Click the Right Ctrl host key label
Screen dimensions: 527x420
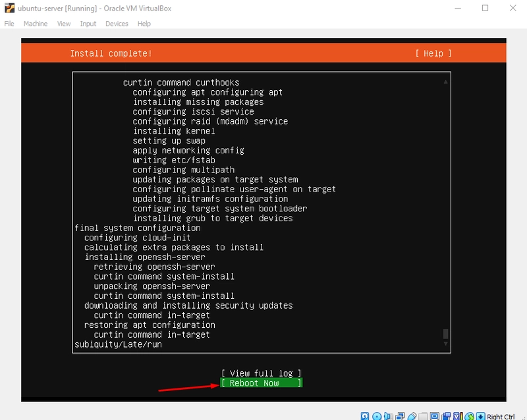(x=501, y=417)
